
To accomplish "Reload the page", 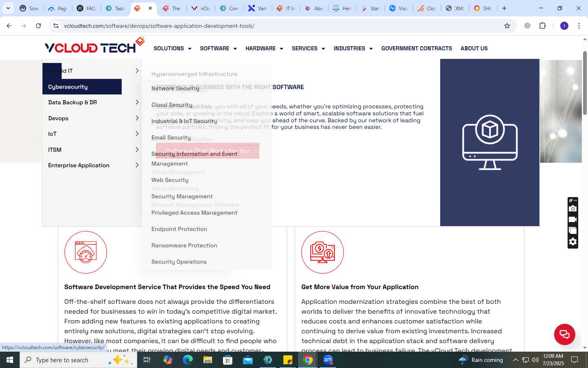I will (38, 26).
